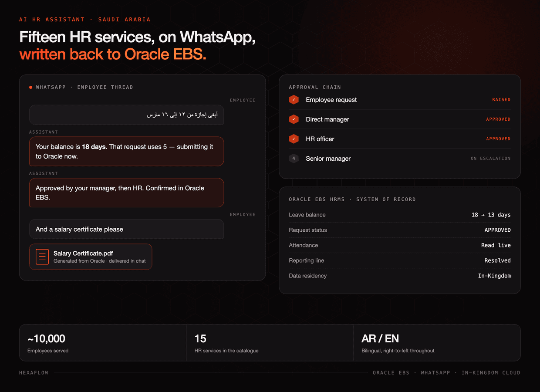Click the orange 'written back to Oracle EBS.' headline
Screen dimensions: 540x392
[113, 54]
